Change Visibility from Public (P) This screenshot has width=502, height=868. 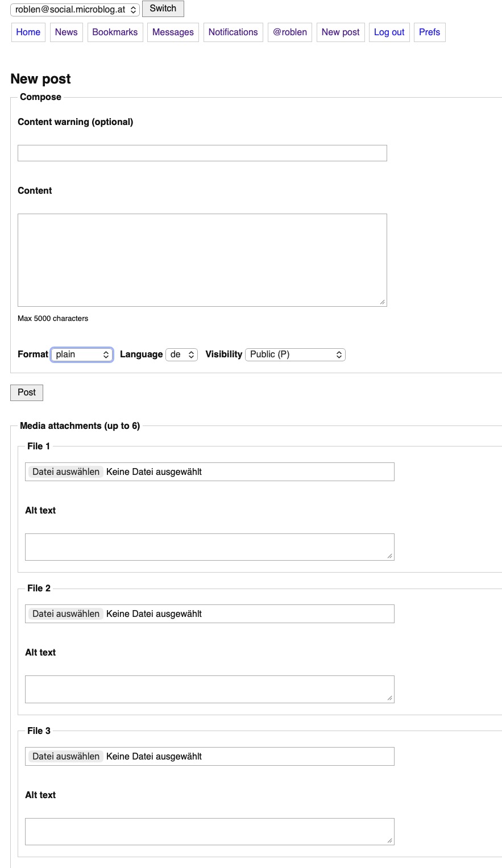296,354
